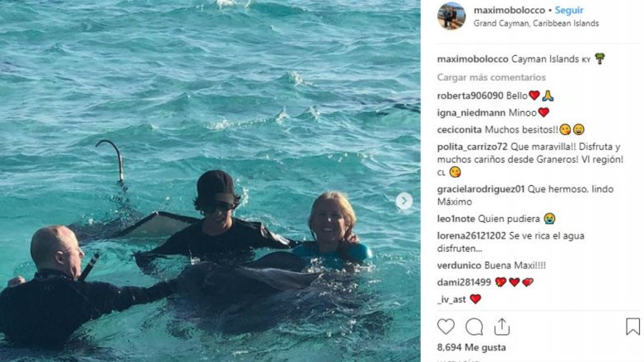Go to the next photo with the carousel arrow

404,201
